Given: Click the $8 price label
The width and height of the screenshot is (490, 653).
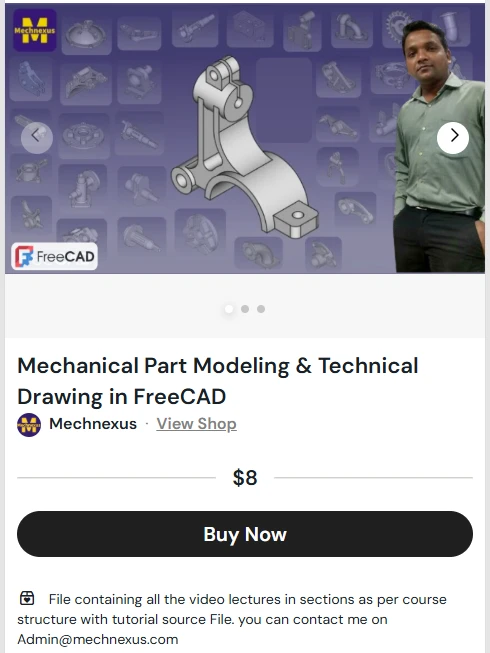Looking at the screenshot, I should click(x=245, y=478).
